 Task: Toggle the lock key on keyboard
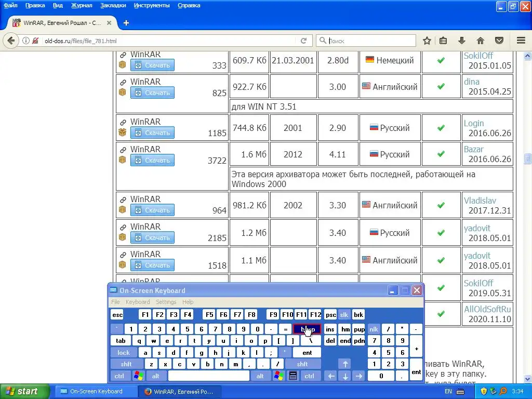pyautogui.click(x=124, y=353)
